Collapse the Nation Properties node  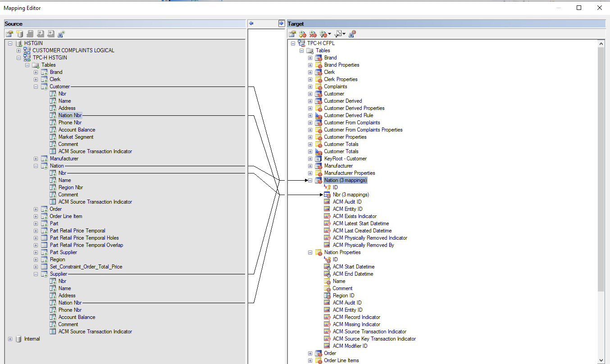point(310,252)
